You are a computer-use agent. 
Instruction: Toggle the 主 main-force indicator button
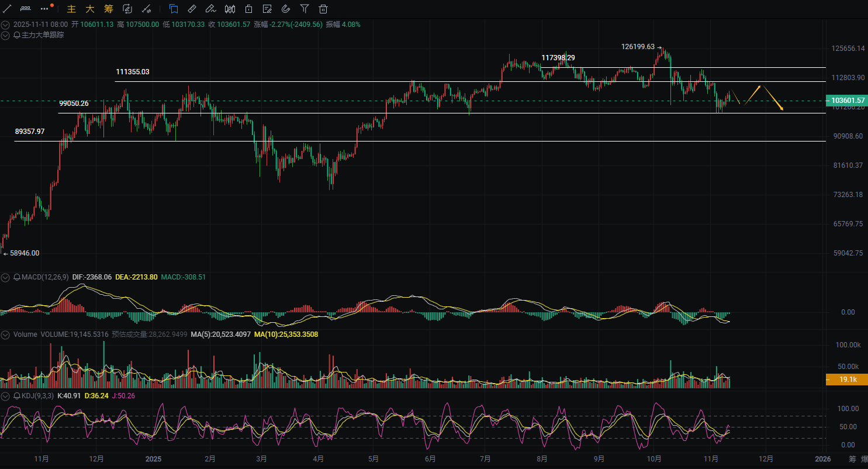[x=71, y=9]
